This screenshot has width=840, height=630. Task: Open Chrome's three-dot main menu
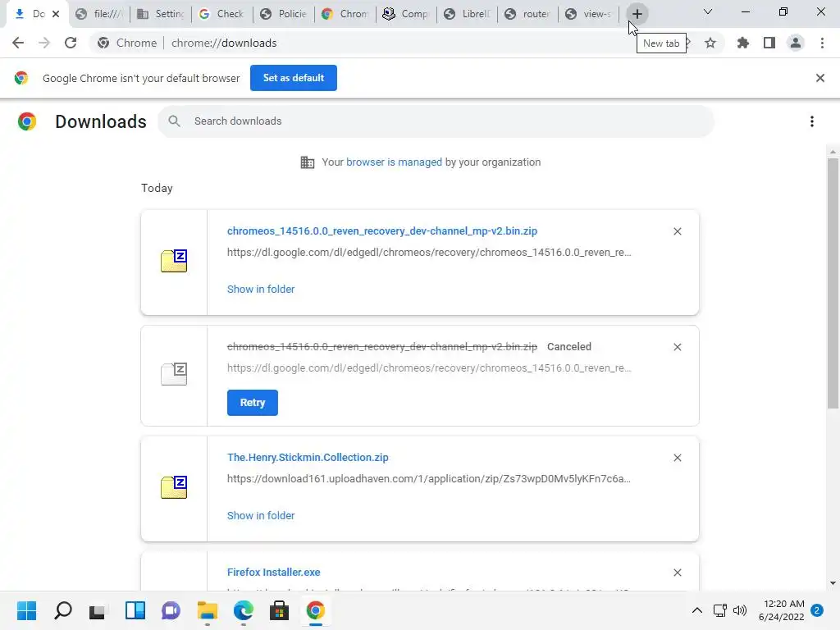822,43
